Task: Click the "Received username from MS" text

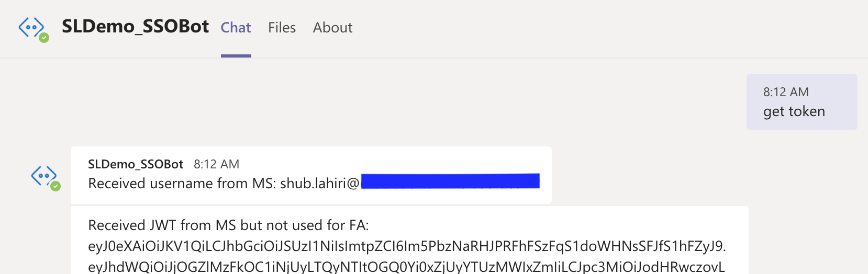Action: [x=182, y=184]
